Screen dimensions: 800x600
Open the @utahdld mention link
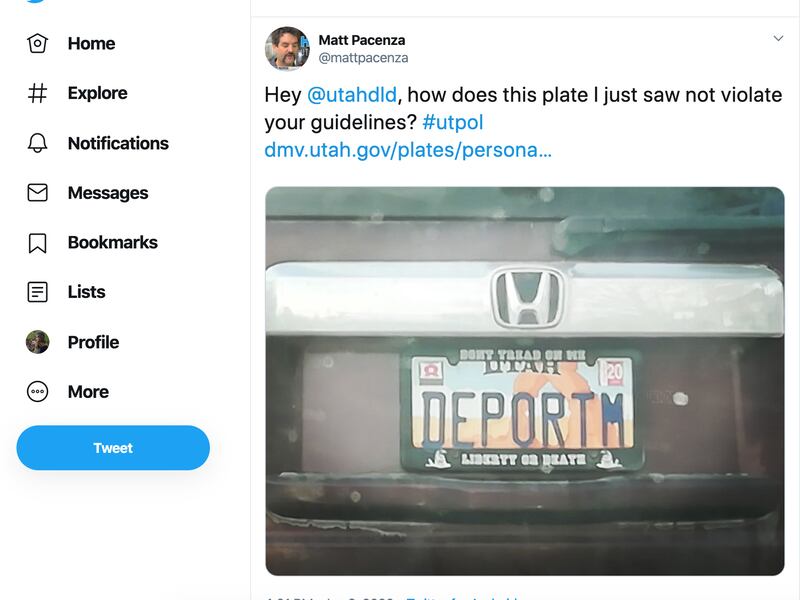point(351,95)
